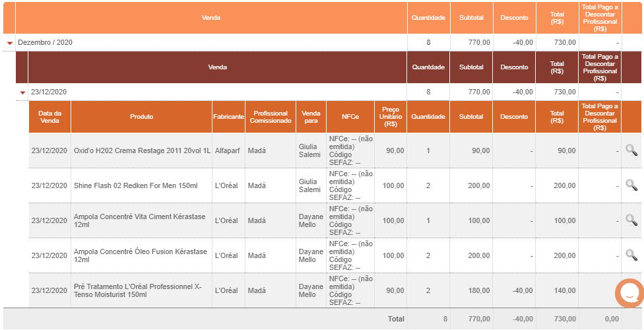Click the 0,00 value in the Total footer
644x330 pixels.
[x=612, y=319]
